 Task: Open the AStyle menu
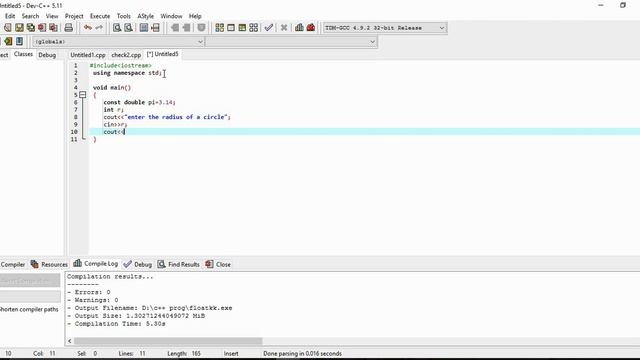[x=146, y=16]
